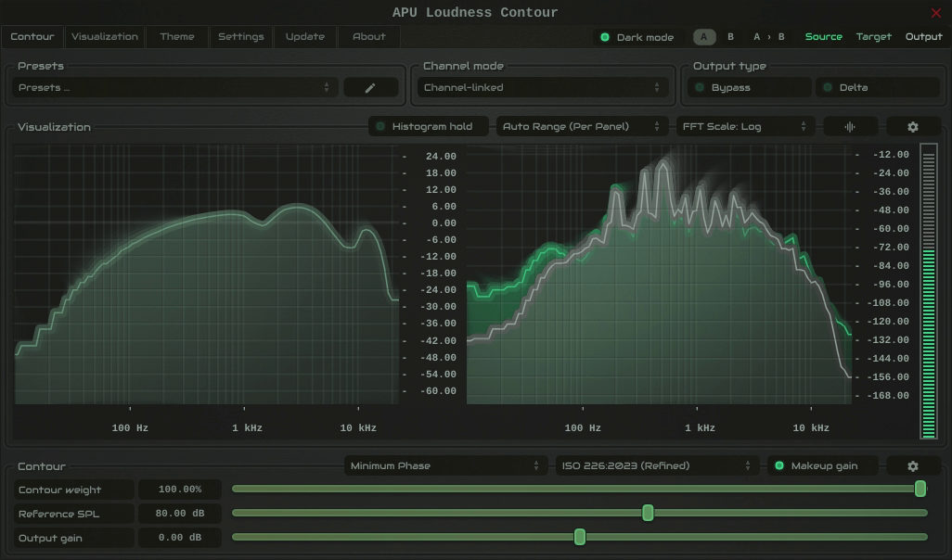The height and width of the screenshot is (560, 952).
Task: Open the Channel-linked channel mode dropdown
Action: coord(542,87)
